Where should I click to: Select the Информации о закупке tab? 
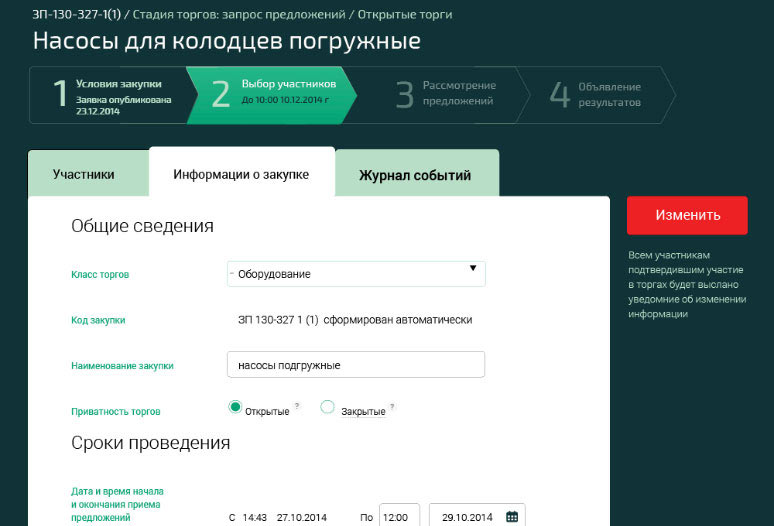[x=241, y=174]
